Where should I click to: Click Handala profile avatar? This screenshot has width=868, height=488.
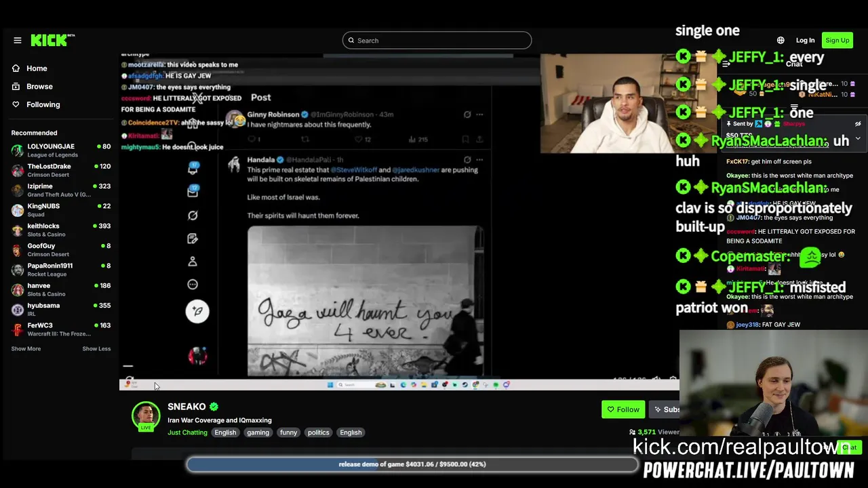(x=234, y=164)
